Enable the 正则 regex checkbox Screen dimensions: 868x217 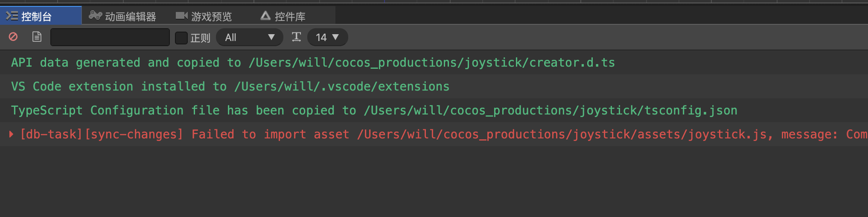(181, 38)
